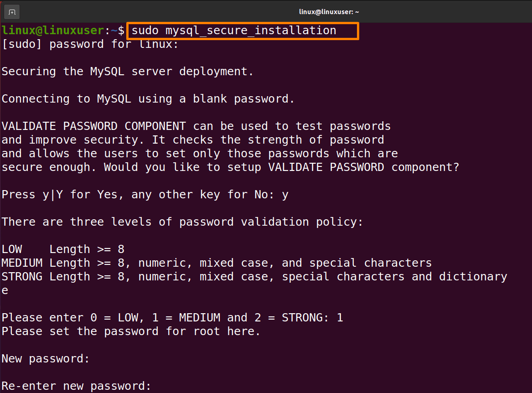Screen dimensions: 532x393
Task: Click 'Connecting to MySQL using a blank password.'
Action: [x=148, y=99]
